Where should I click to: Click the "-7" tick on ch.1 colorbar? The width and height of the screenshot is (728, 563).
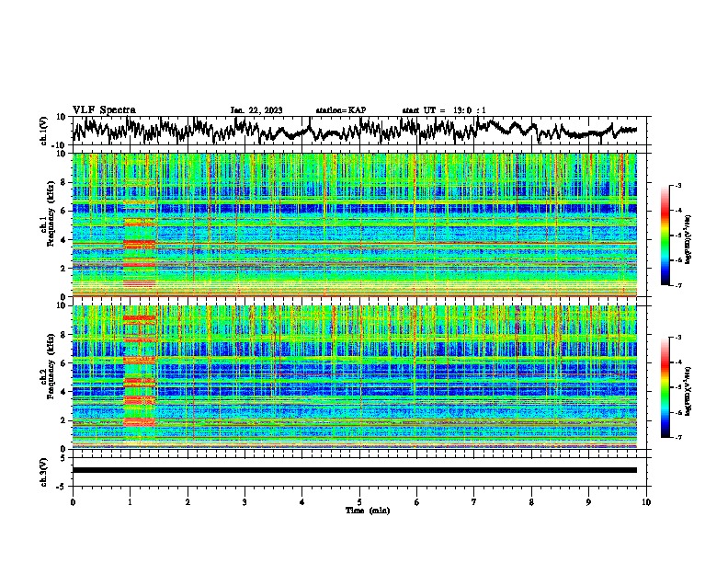(x=678, y=285)
